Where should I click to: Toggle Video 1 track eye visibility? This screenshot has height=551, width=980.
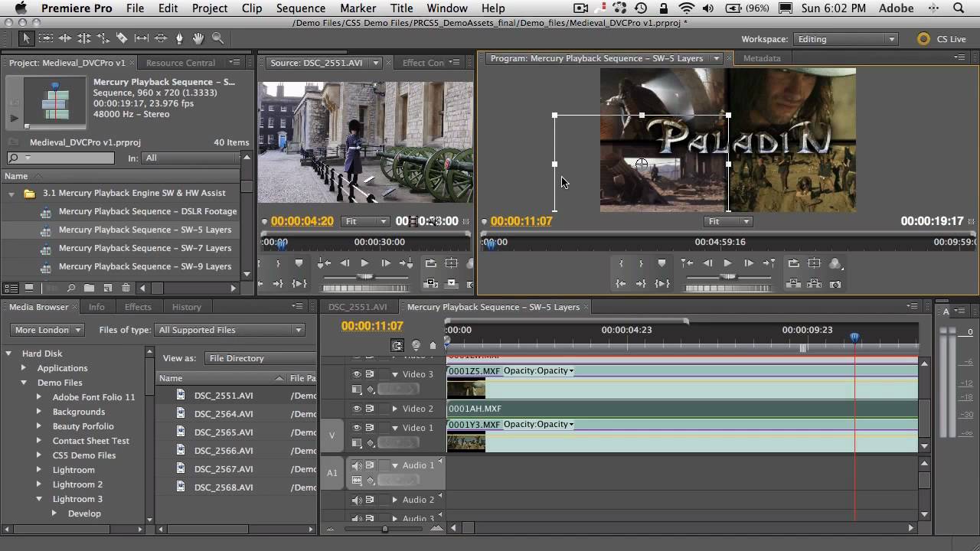[356, 428]
